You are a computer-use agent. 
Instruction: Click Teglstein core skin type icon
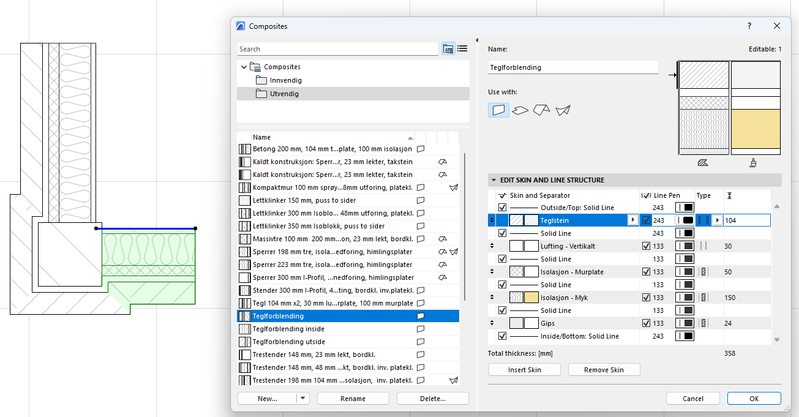pos(703,221)
